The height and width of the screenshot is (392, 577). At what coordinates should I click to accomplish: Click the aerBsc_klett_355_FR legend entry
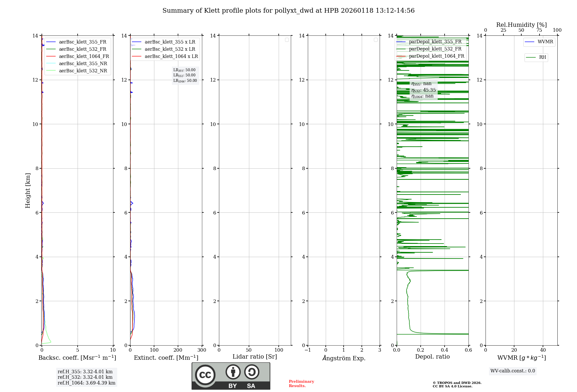pos(83,42)
